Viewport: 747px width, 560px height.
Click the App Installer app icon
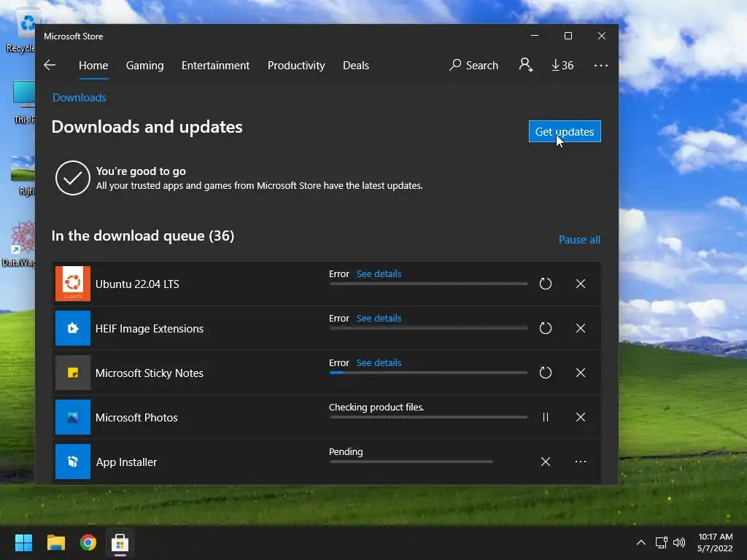point(73,462)
